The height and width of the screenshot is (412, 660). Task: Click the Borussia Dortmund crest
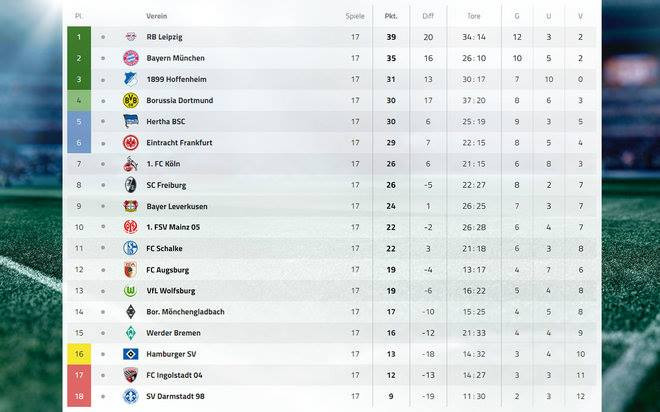tap(130, 101)
